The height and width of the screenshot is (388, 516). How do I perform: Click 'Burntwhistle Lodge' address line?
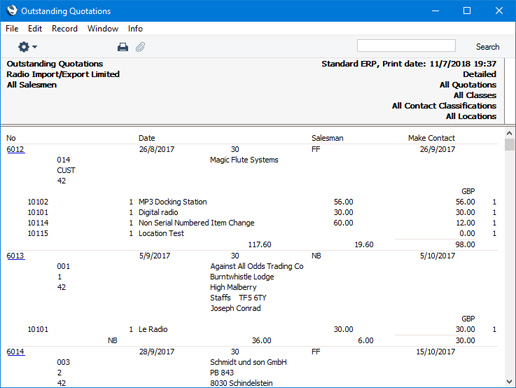click(x=242, y=277)
